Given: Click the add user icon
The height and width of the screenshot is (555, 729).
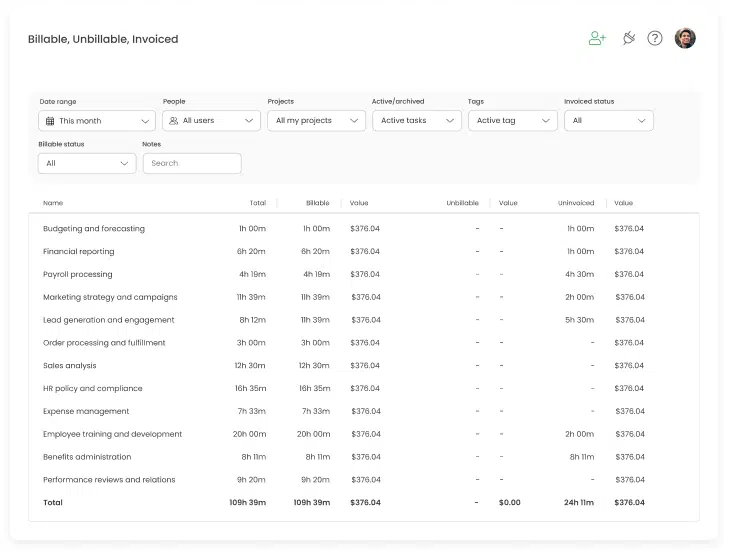Looking at the screenshot, I should (x=597, y=38).
